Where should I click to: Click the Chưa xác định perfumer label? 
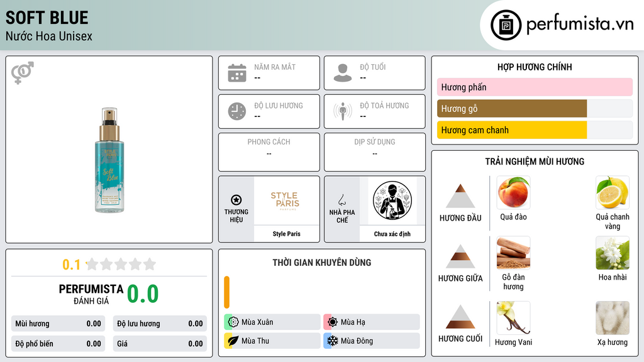(x=392, y=234)
